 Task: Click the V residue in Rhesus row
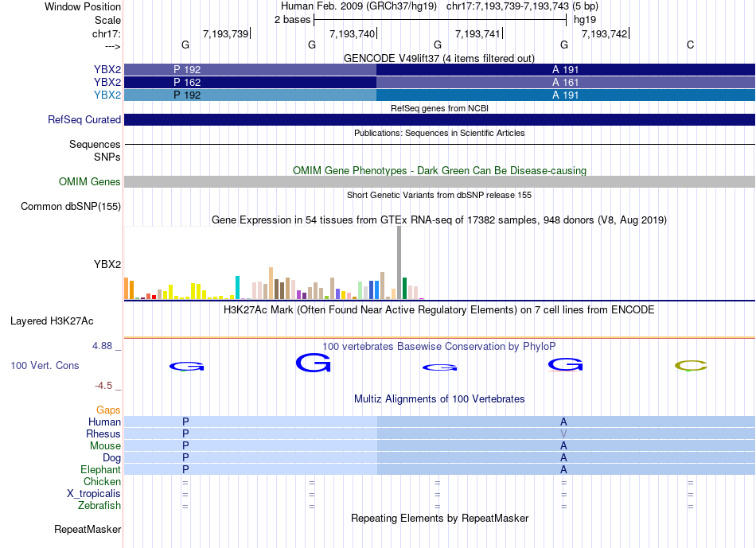[563, 433]
